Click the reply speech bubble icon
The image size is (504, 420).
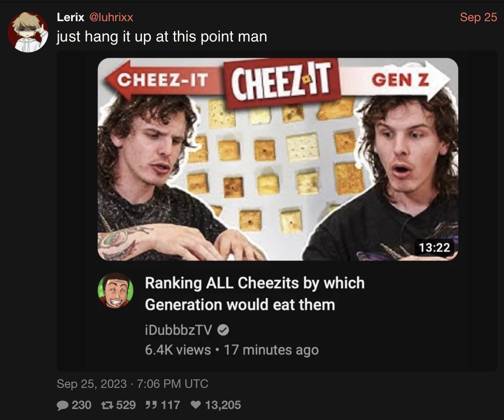point(62,405)
